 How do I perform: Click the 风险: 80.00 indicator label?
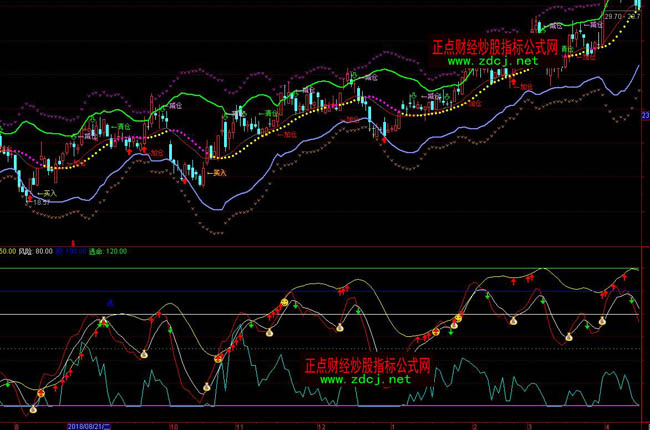coord(50,252)
